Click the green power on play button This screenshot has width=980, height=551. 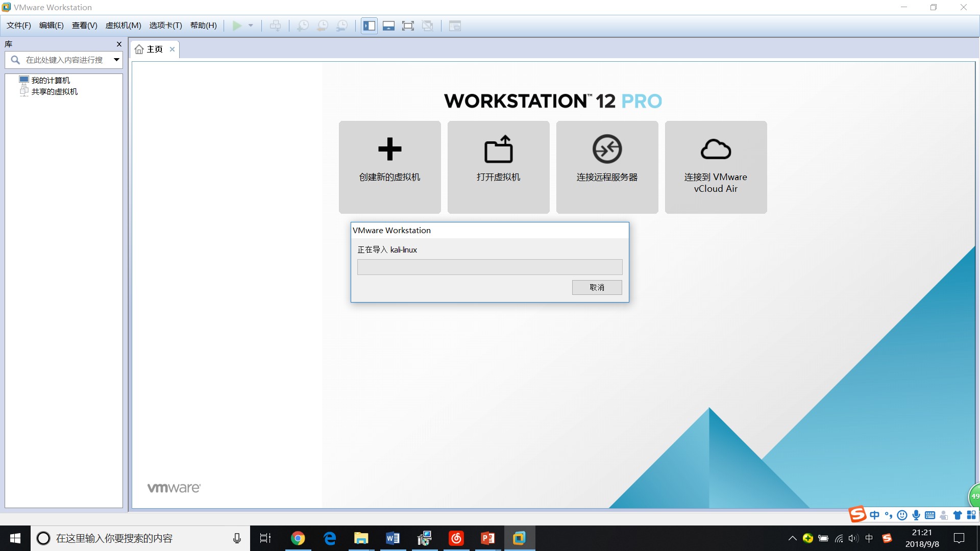coord(237,26)
